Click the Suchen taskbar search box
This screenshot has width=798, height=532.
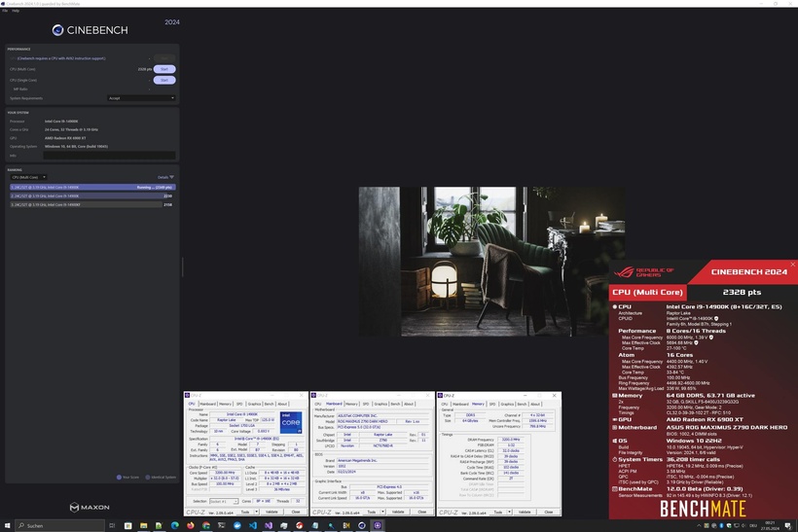coord(59,525)
